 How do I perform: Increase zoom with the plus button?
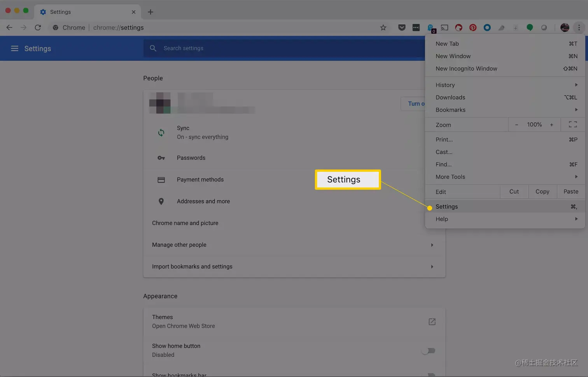point(551,124)
